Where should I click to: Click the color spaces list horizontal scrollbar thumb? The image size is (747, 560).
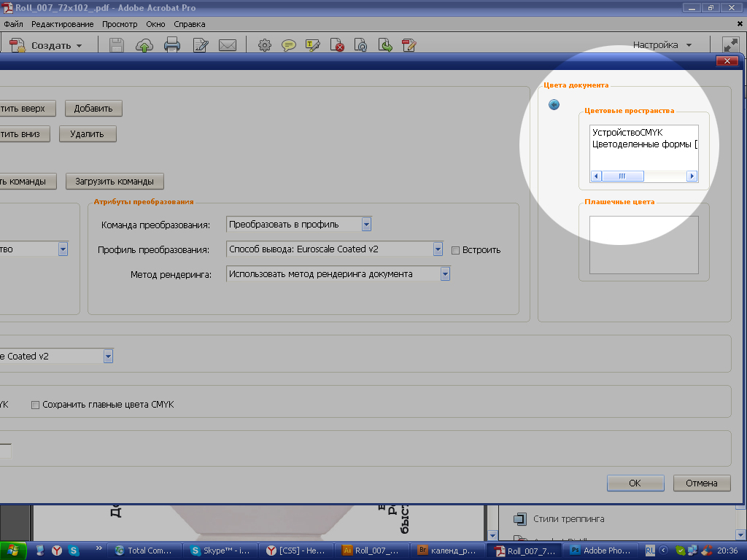click(623, 176)
